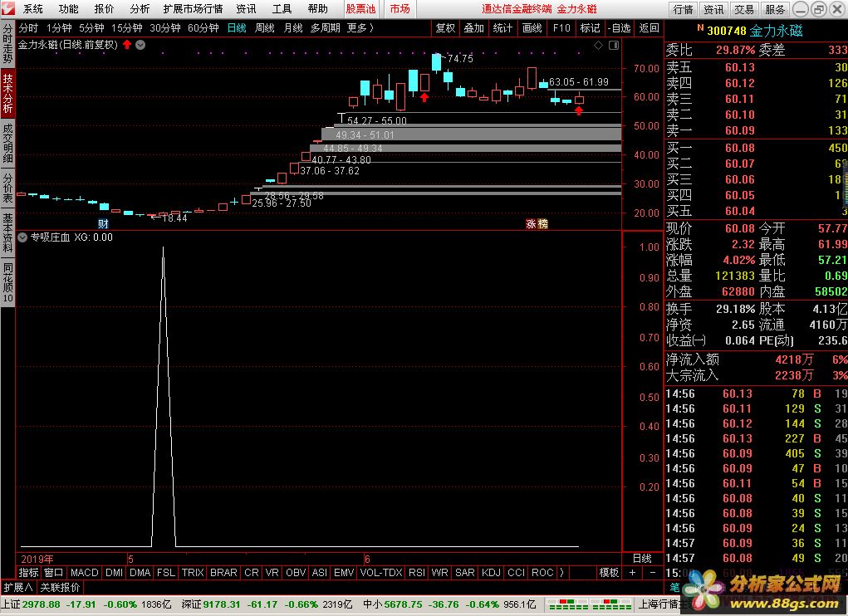This screenshot has width=848, height=616.
Task: Open the 画线 drawing tools
Action: [x=532, y=27]
